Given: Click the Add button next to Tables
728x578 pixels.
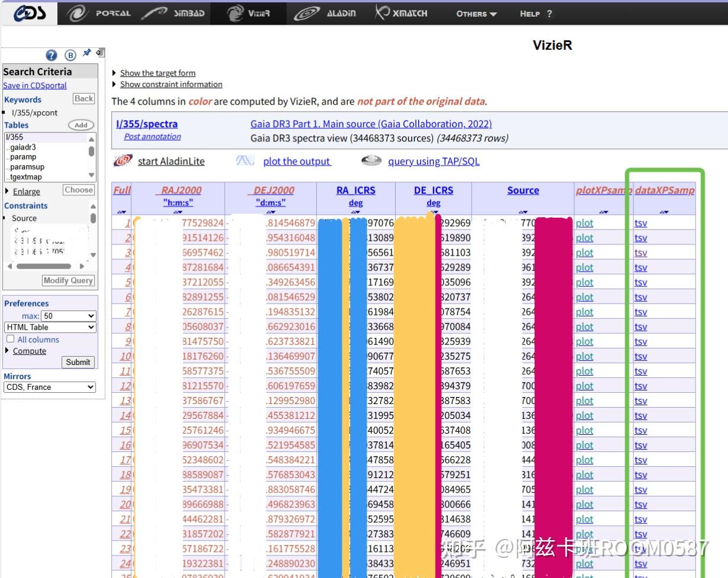Looking at the screenshot, I should [x=81, y=125].
